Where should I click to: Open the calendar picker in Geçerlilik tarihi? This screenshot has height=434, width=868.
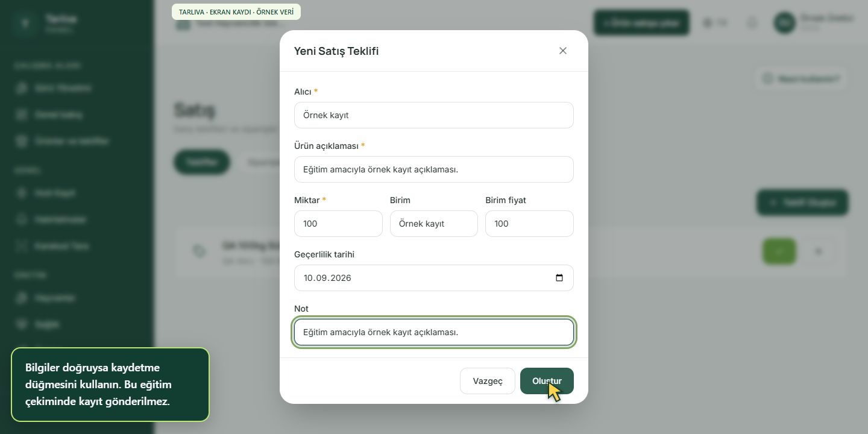(559, 278)
